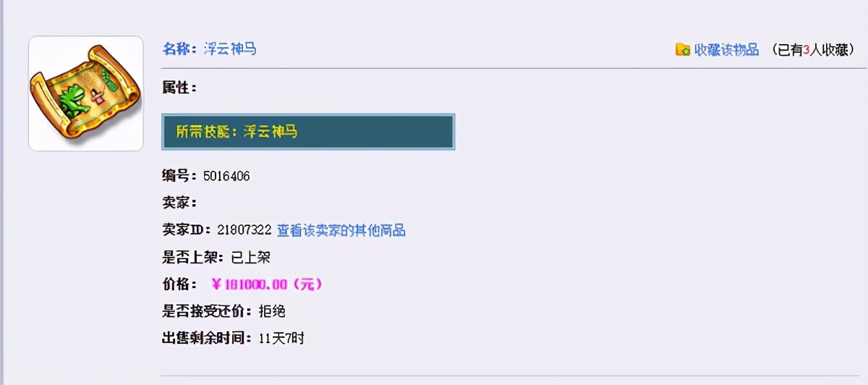The image size is (868, 385).
Task: Click the 价格 label
Action: pyautogui.click(x=179, y=284)
